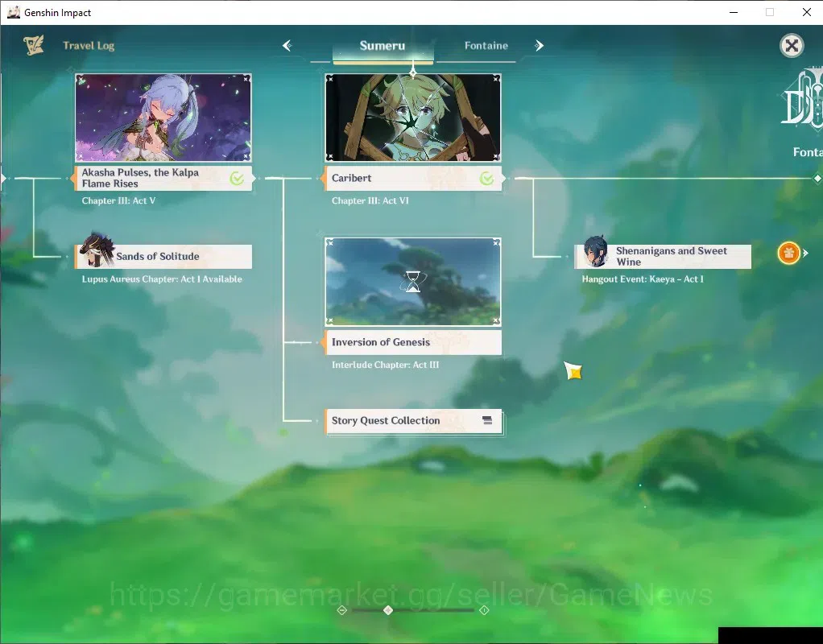Click the list icon on Story Quest Collection
The width and height of the screenshot is (823, 644).
[x=487, y=420]
